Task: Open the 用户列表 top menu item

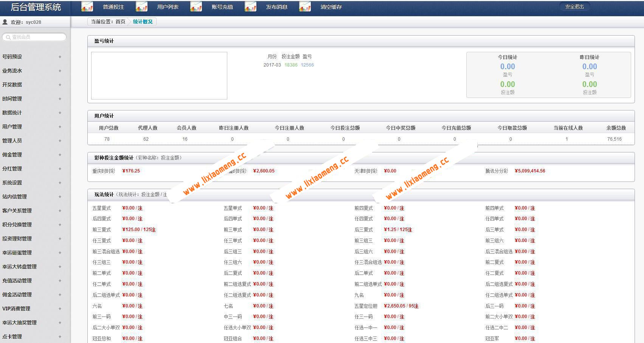Action: (x=168, y=7)
